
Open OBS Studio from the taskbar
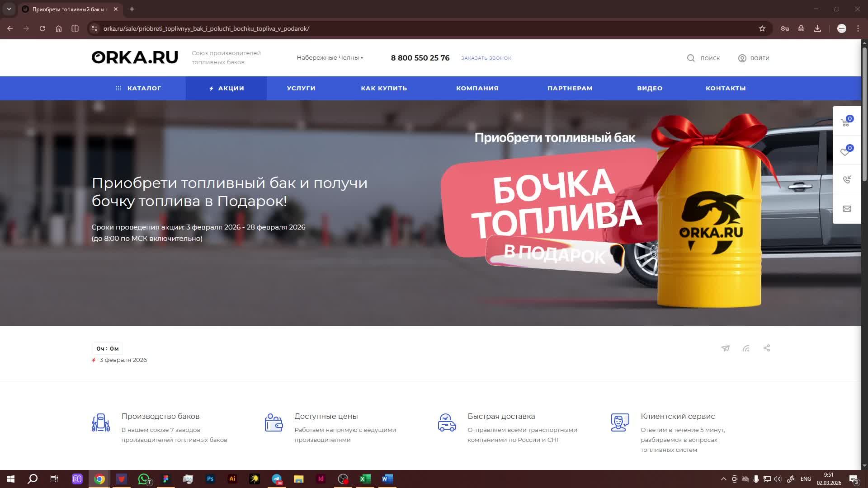(343, 479)
